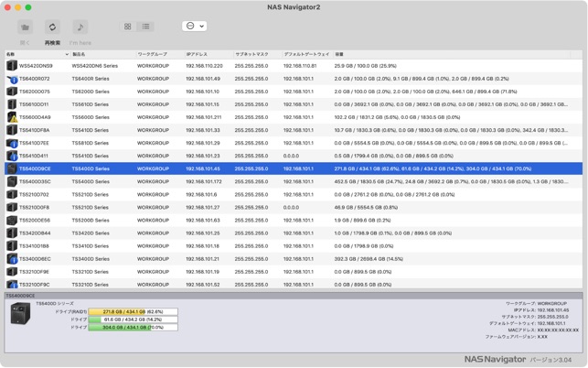Click capacity 25.9 GB / 100.0 GB (25.9%)
Image resolution: width=588 pixels, height=368 pixels.
pyautogui.click(x=365, y=66)
